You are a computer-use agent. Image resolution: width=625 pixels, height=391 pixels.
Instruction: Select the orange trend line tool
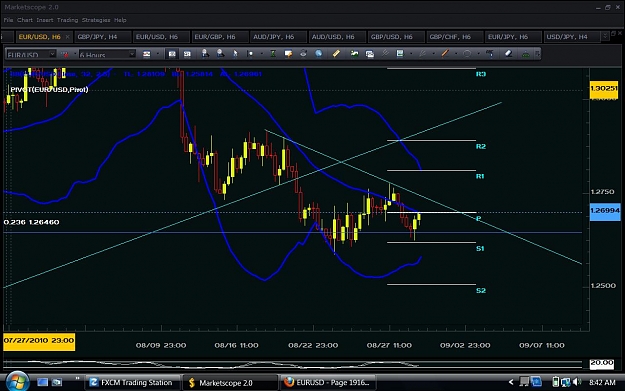click(x=445, y=53)
